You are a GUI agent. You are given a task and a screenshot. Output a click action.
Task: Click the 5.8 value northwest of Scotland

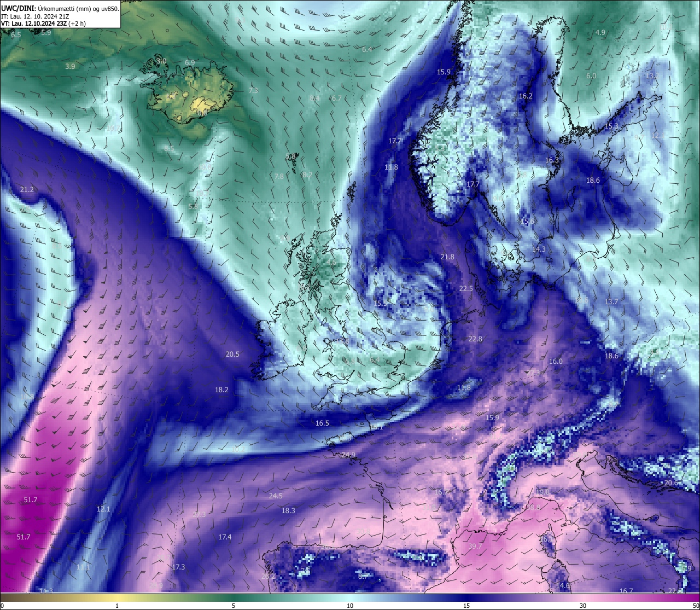pyautogui.click(x=193, y=206)
